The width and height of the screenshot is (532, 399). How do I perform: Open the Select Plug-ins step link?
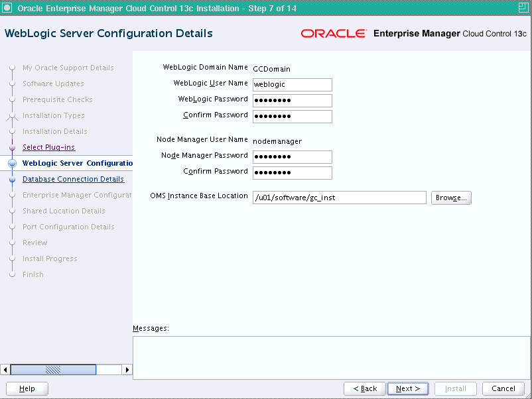click(49, 147)
